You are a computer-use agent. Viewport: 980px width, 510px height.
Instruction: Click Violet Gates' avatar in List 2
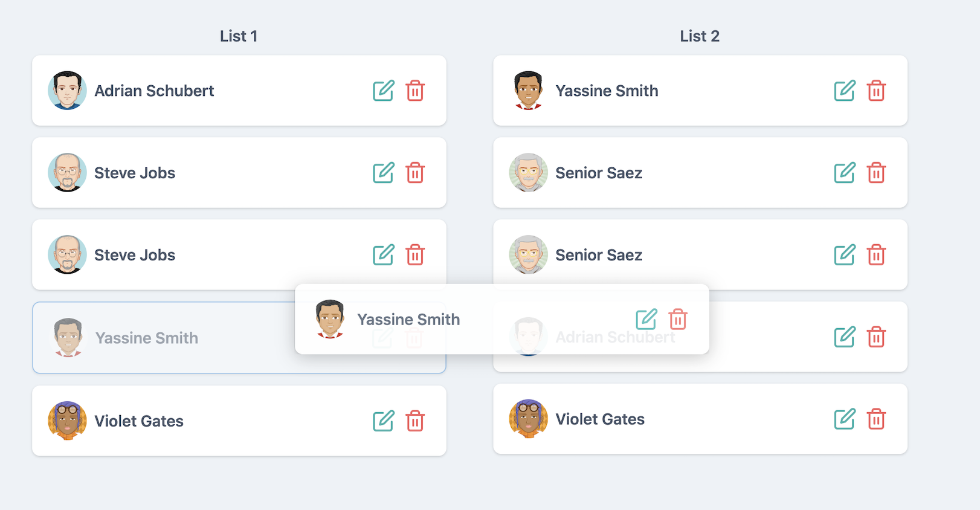coord(529,419)
